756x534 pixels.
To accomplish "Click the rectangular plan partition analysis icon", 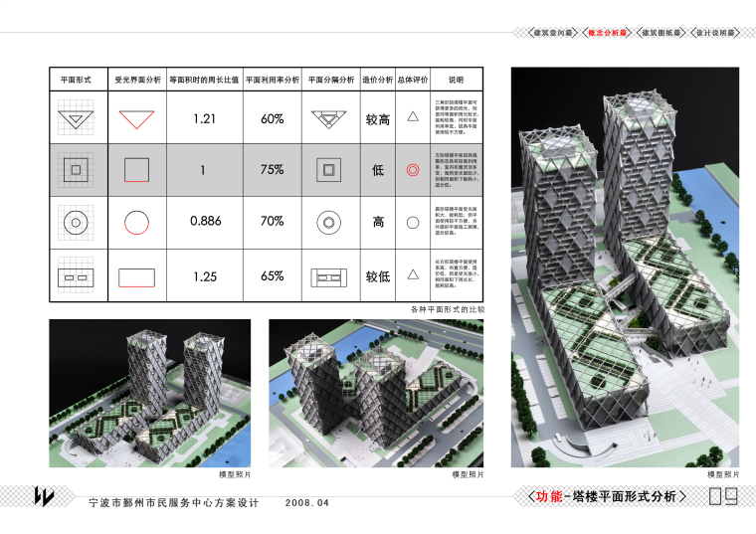I will pos(325,276).
